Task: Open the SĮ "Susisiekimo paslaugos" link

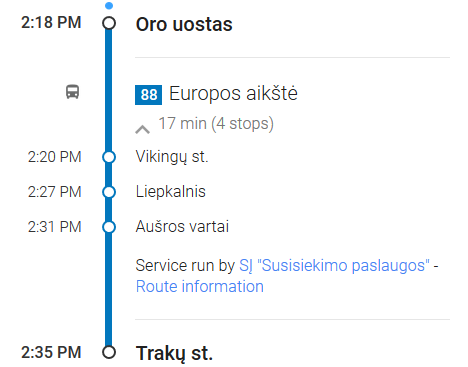Action: 334,266
